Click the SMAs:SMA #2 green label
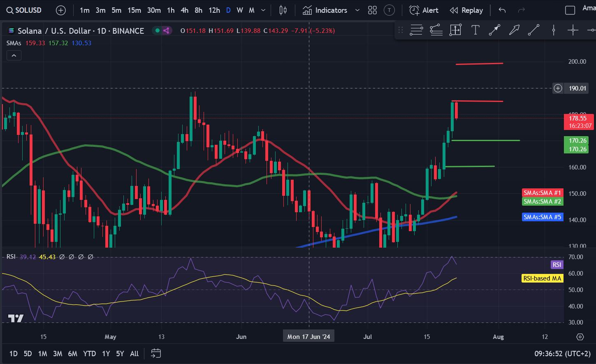The height and width of the screenshot is (364, 596). pyautogui.click(x=542, y=201)
